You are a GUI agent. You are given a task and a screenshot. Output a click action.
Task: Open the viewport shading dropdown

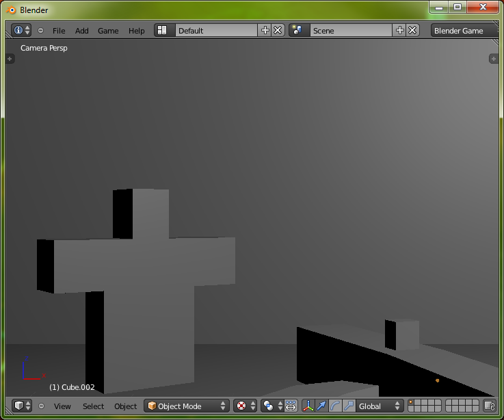point(245,406)
